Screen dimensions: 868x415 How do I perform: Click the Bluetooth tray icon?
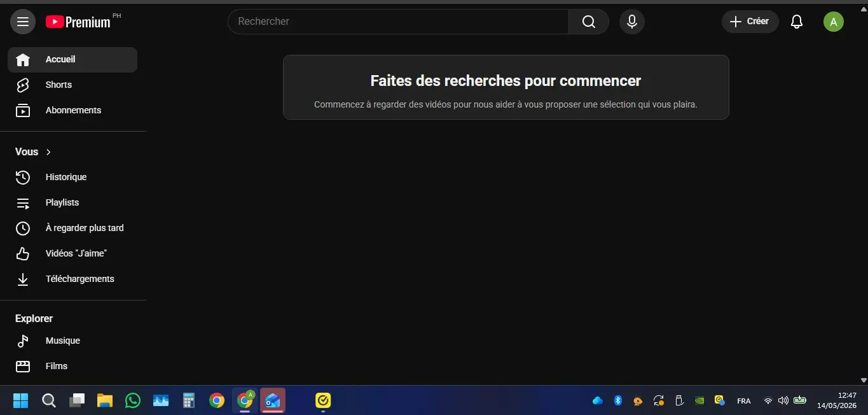617,400
